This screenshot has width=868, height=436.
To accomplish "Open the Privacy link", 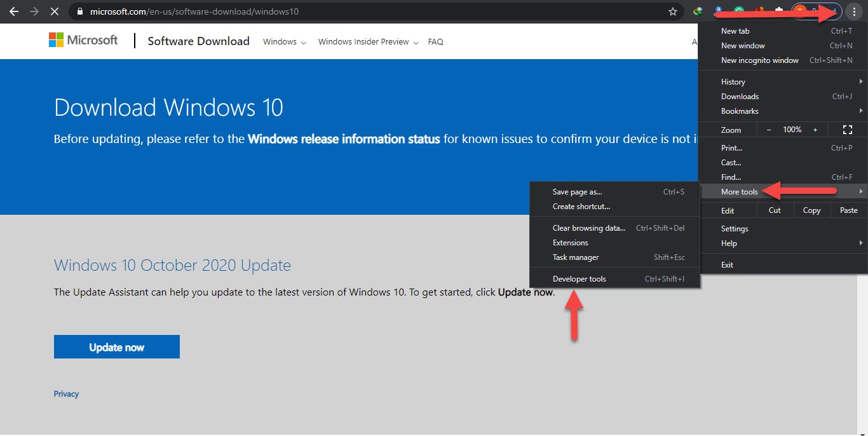I will coord(66,394).
